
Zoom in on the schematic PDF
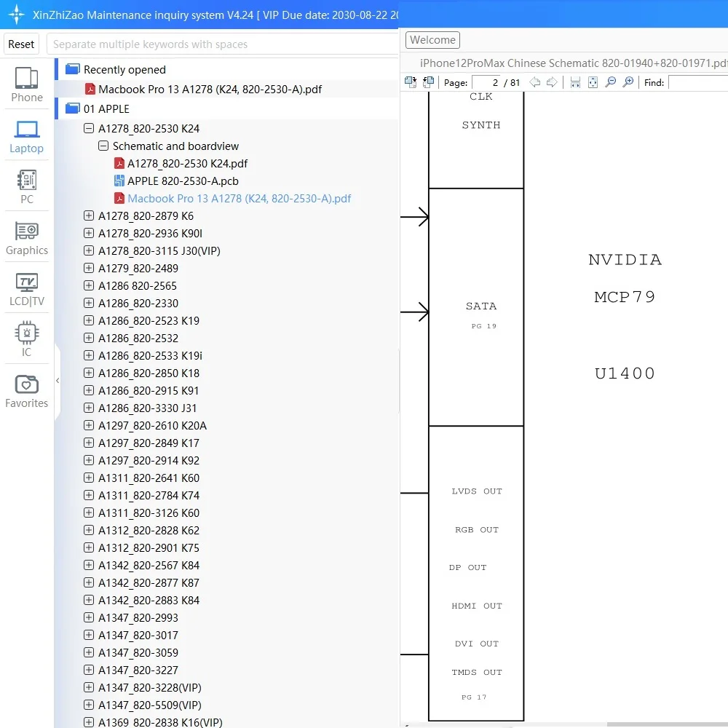pos(628,82)
